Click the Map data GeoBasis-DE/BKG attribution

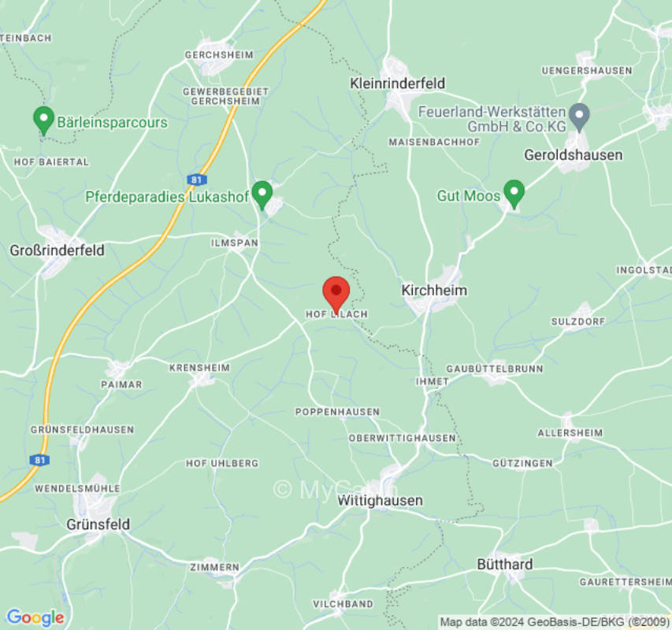tap(555, 621)
